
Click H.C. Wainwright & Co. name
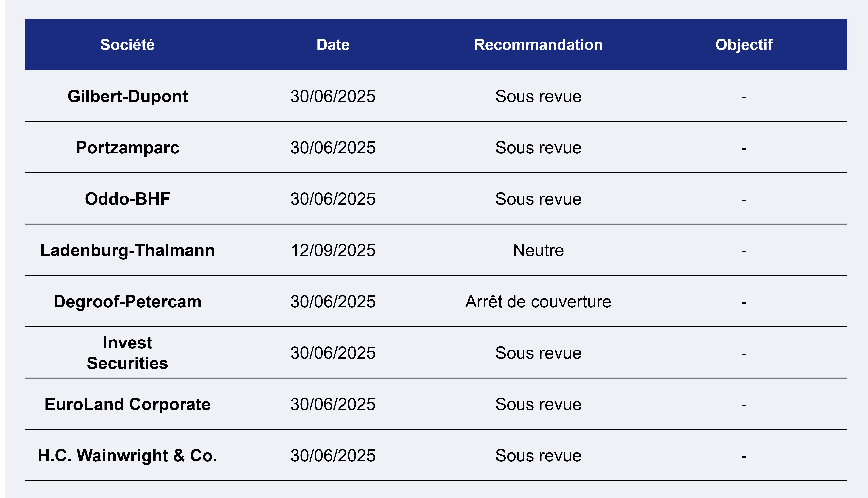click(x=127, y=456)
